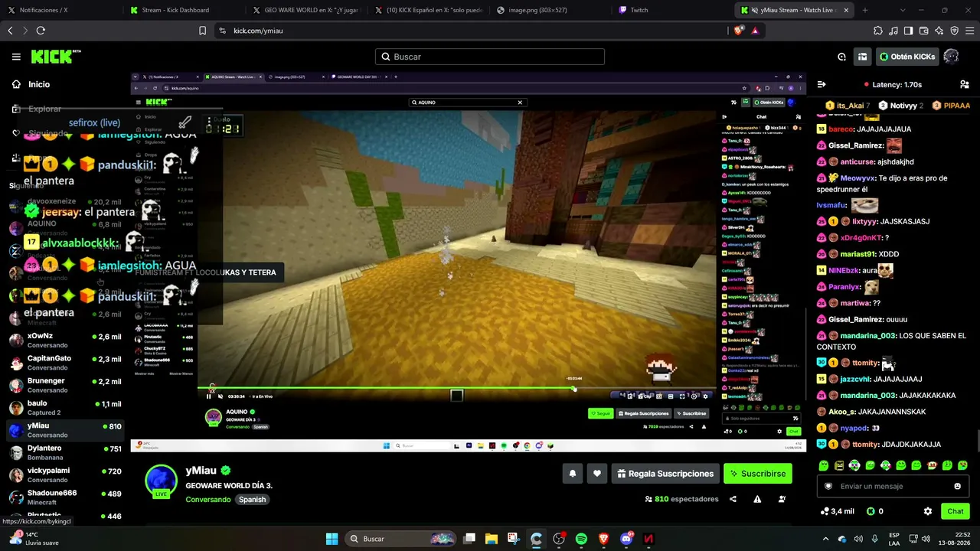Open a new browser tab
Screen dimensions: 980x551
(865, 10)
